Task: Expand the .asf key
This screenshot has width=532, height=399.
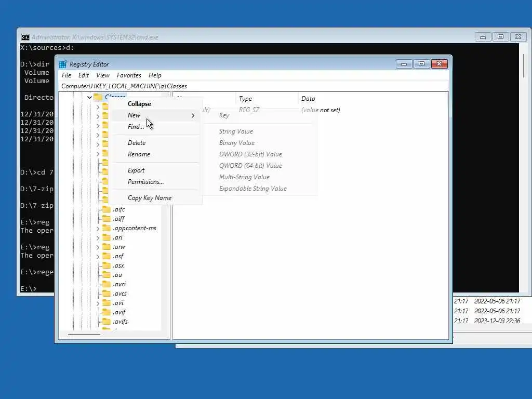Action: pyautogui.click(x=98, y=256)
